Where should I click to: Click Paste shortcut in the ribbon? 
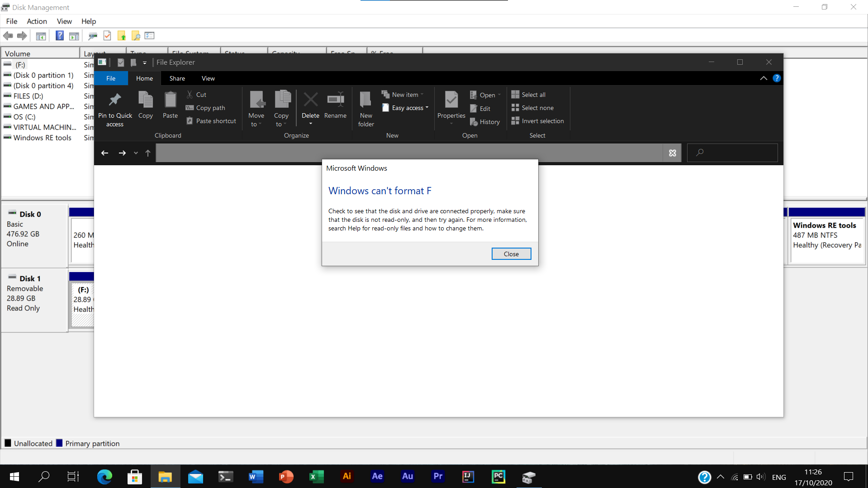pyautogui.click(x=211, y=121)
